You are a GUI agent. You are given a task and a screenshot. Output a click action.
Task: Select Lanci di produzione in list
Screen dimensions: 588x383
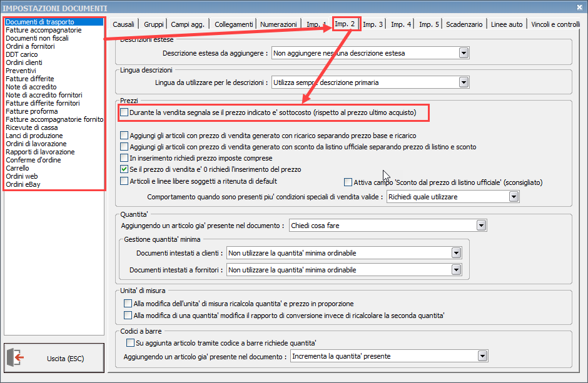pyautogui.click(x=54, y=136)
